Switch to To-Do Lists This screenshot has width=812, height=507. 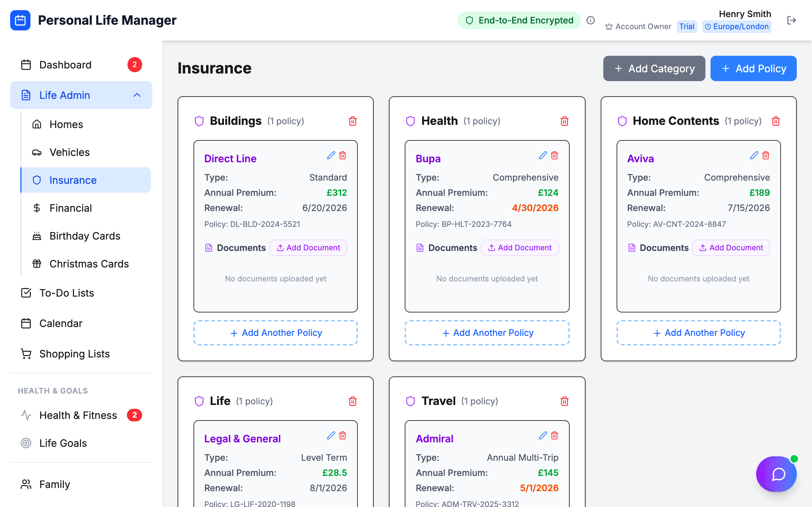(66, 293)
